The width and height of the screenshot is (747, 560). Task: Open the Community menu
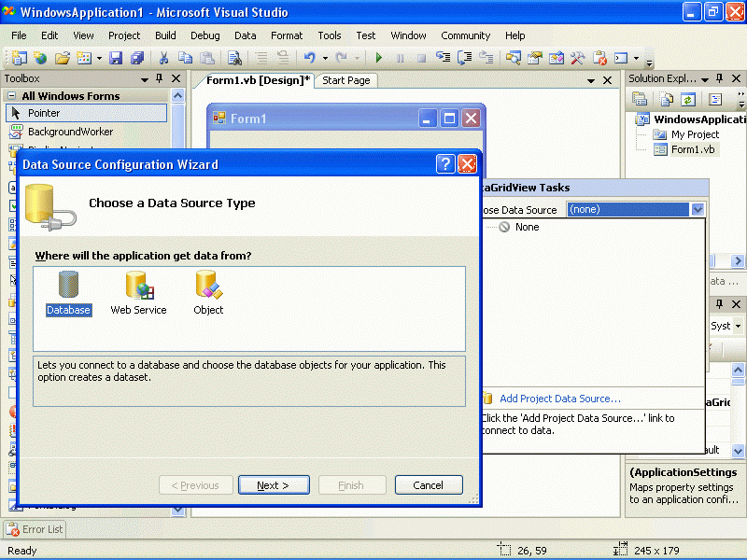pyautogui.click(x=465, y=35)
